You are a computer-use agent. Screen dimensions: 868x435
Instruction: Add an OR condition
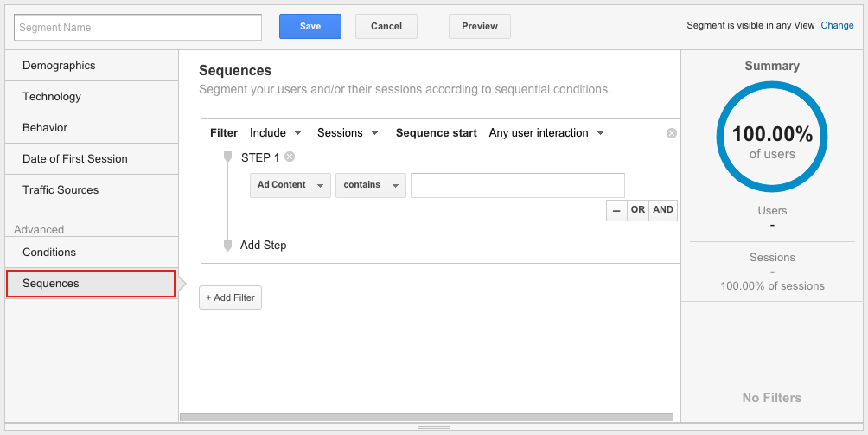click(x=638, y=210)
